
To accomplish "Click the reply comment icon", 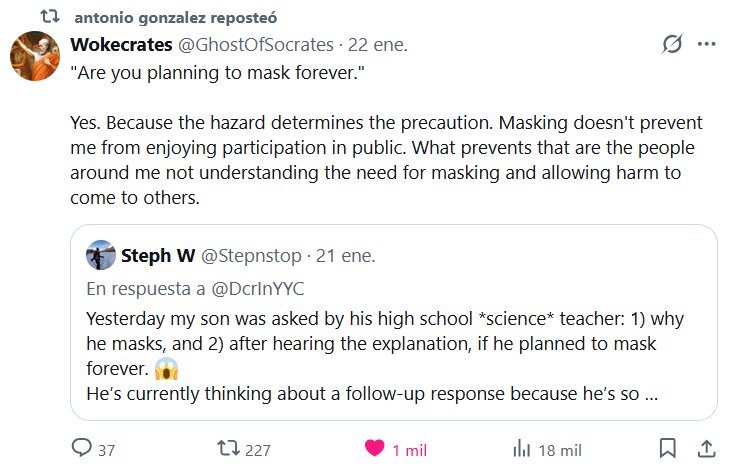I will [x=82, y=449].
